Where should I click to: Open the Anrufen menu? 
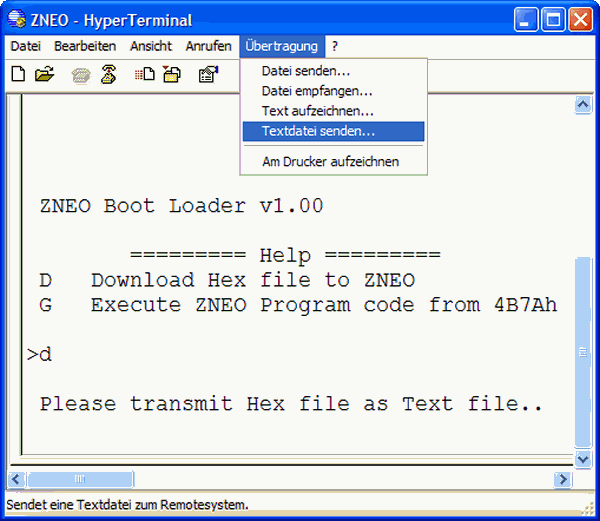click(209, 46)
